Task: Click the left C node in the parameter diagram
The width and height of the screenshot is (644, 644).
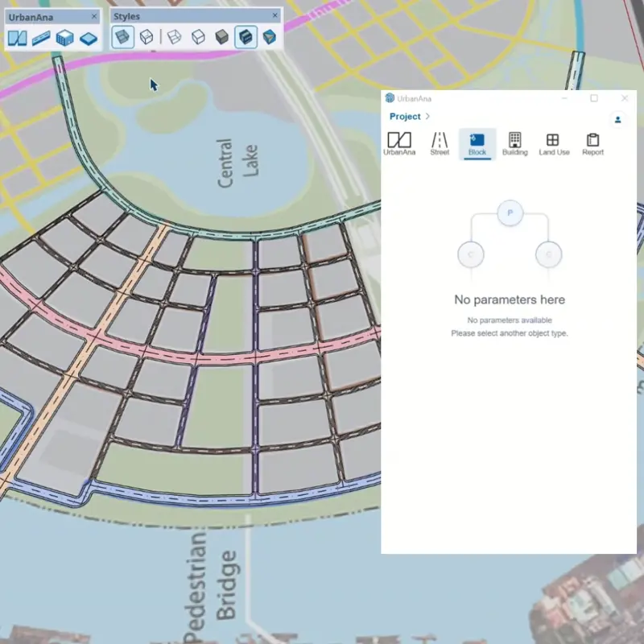Action: point(471,254)
